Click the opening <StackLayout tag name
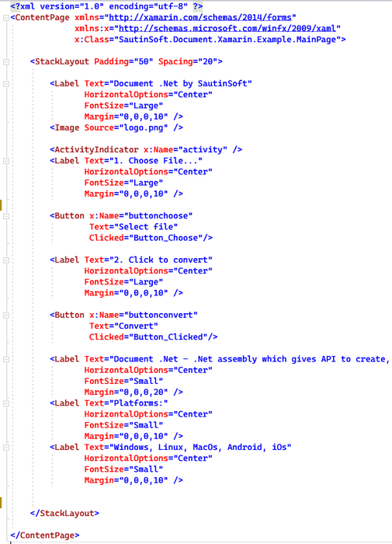This screenshot has height=544, width=392. pyautogui.click(x=62, y=61)
